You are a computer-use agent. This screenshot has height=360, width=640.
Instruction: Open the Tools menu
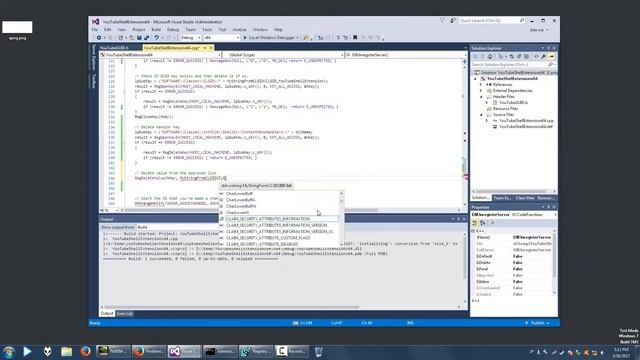pyautogui.click(x=207, y=29)
